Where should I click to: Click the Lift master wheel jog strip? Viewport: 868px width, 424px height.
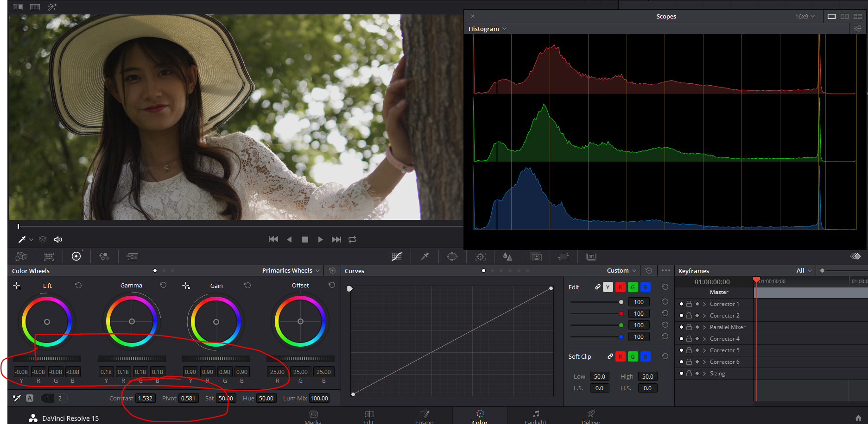(47, 359)
